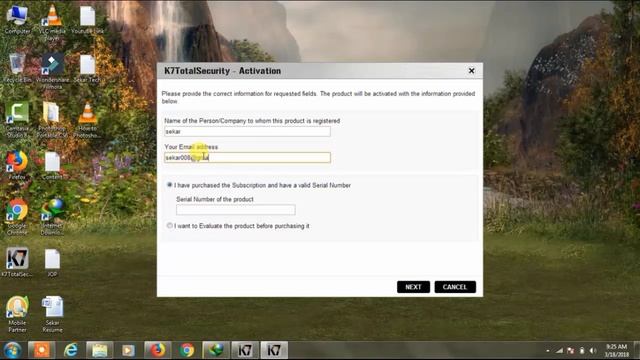Switch to Chrome on the taskbar
Image resolution: width=640 pixels, height=360 pixels.
point(187,350)
